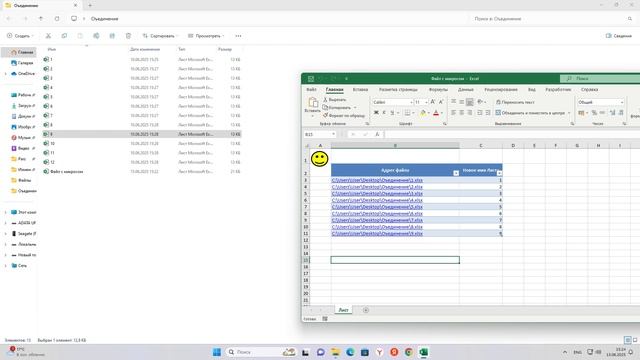This screenshot has height=360, width=640.
Task: Click Decrease Indent icon in Alignment group
Action: [x=480, y=113]
